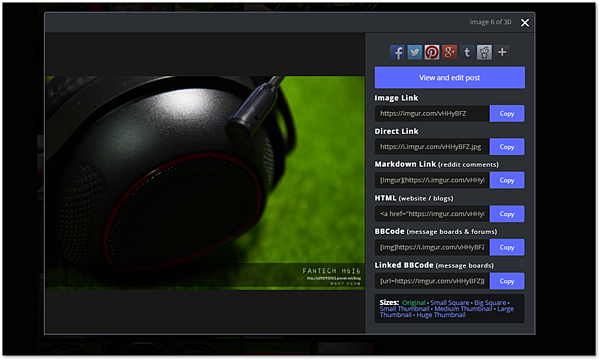Click the headphone preview image

point(205,182)
